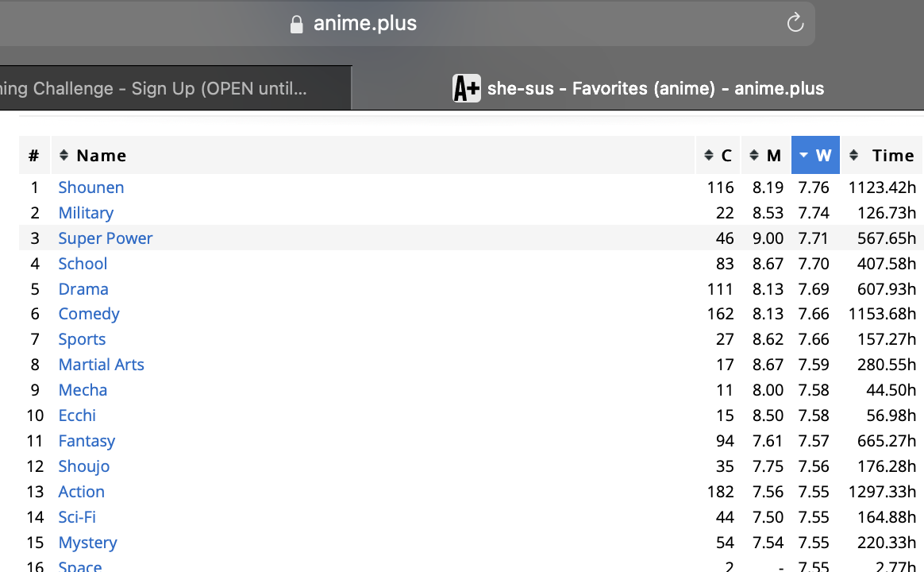Toggle the W column sort order
The height and width of the screenshot is (572, 924).
point(822,156)
